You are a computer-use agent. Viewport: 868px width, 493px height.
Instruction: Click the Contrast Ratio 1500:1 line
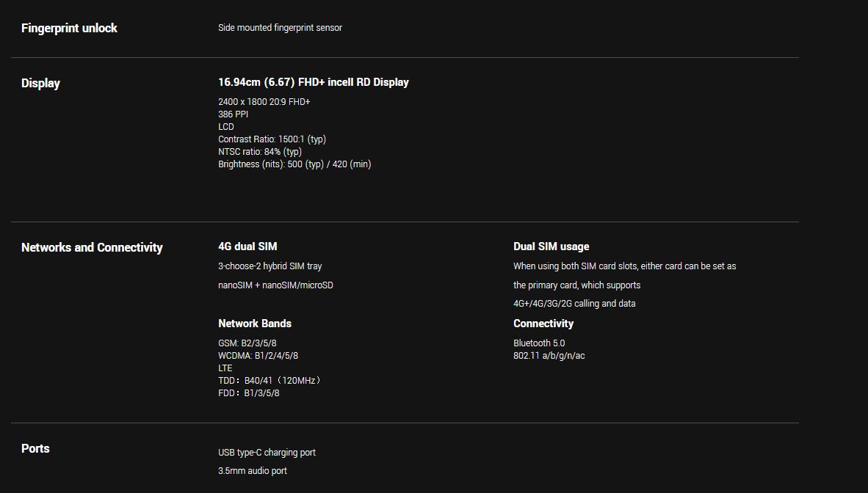[272, 139]
